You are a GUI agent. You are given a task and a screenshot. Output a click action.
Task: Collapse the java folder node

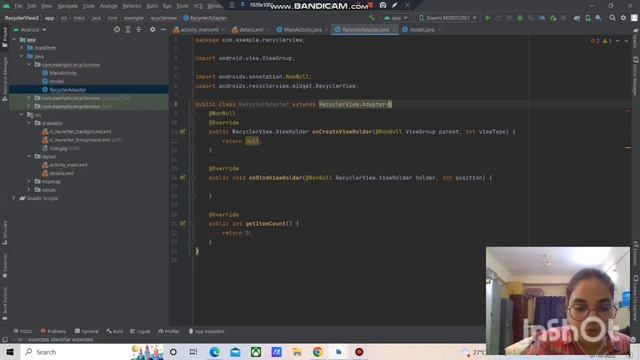[22, 56]
